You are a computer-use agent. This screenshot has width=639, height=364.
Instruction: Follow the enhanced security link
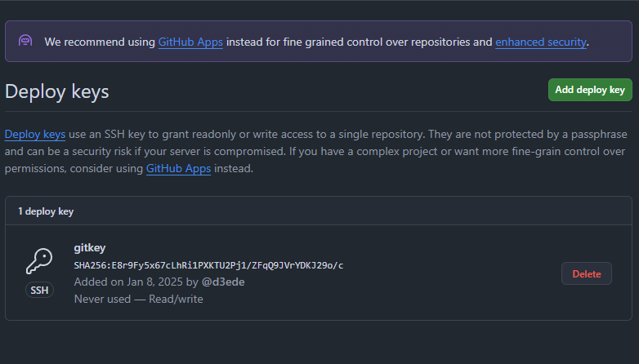tap(540, 42)
